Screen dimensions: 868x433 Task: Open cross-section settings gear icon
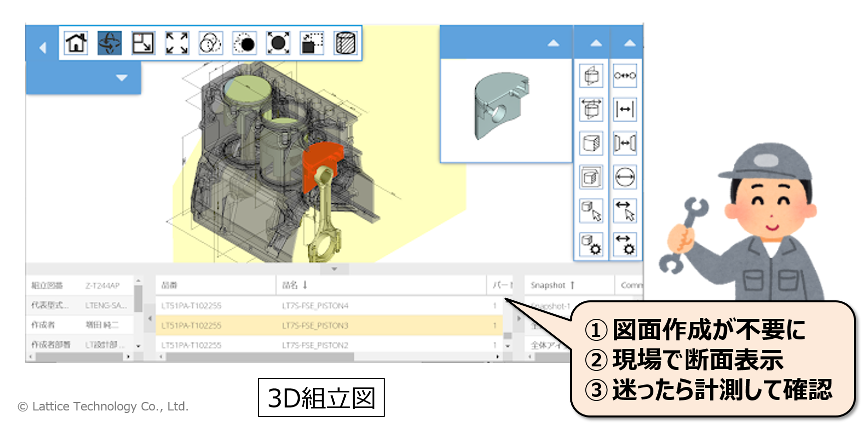click(591, 244)
